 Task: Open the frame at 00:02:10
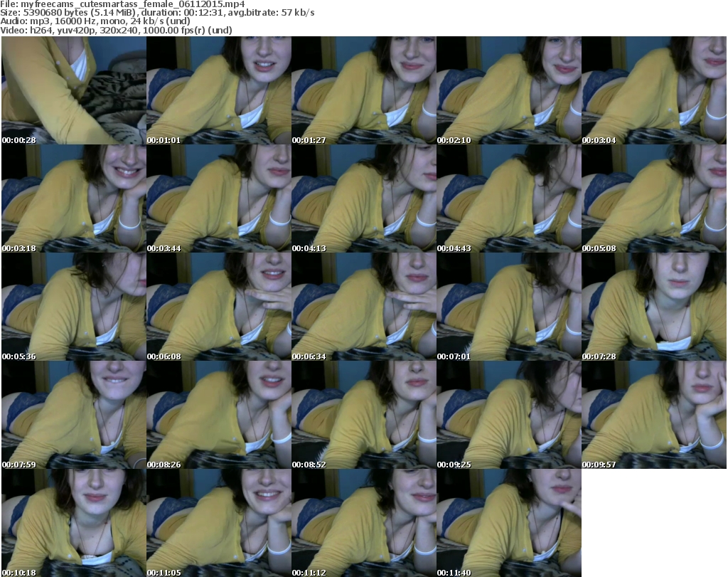click(x=509, y=90)
